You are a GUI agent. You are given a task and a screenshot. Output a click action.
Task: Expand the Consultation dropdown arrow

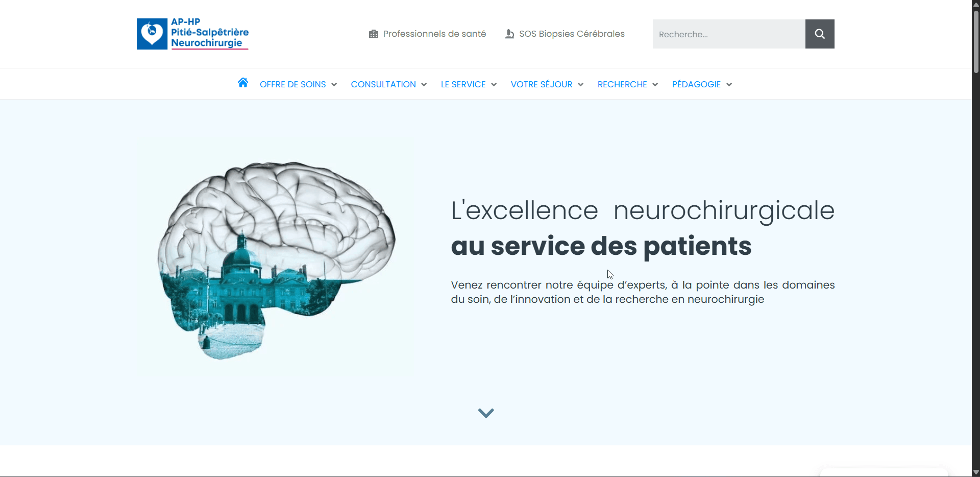424,85
